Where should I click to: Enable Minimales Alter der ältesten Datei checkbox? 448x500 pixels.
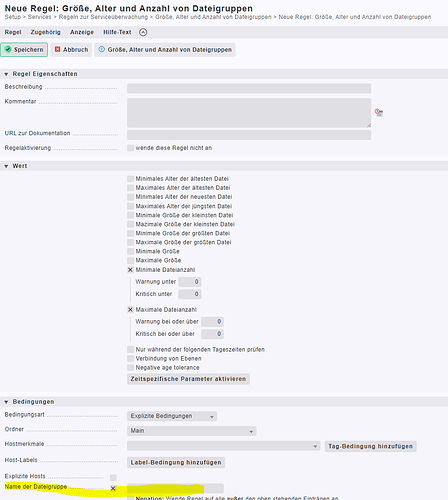[130, 179]
